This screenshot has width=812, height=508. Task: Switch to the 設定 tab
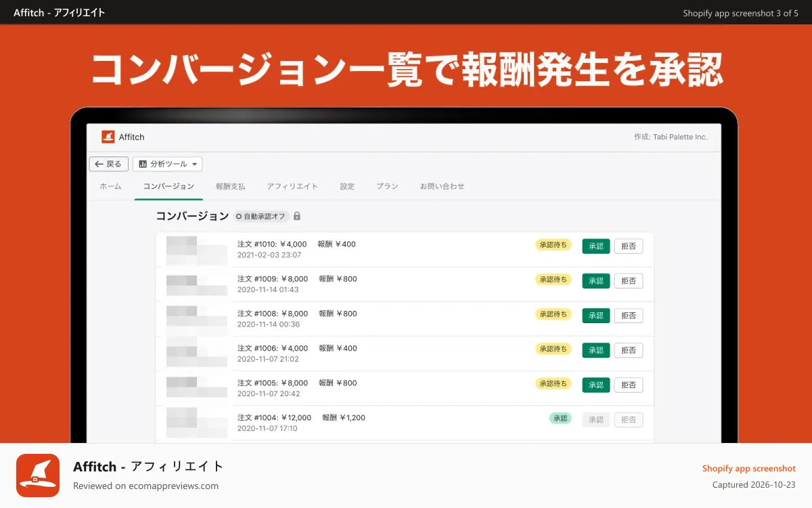[x=347, y=186]
